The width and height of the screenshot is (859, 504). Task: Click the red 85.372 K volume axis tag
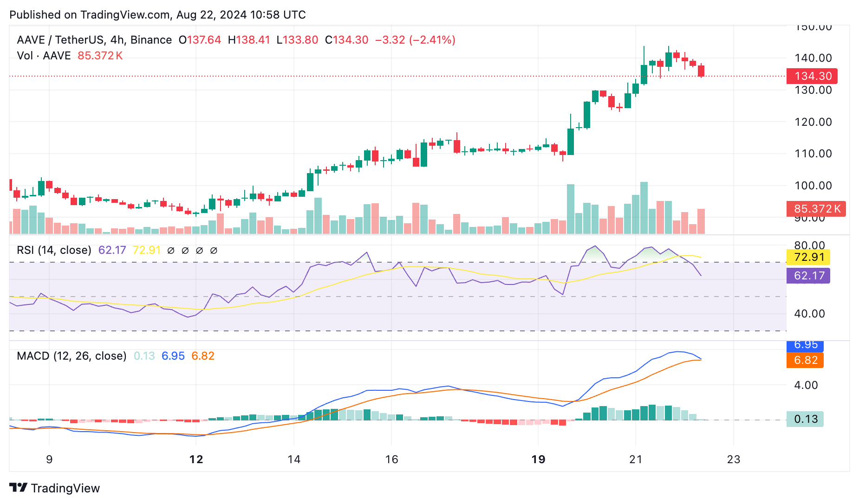pos(816,209)
